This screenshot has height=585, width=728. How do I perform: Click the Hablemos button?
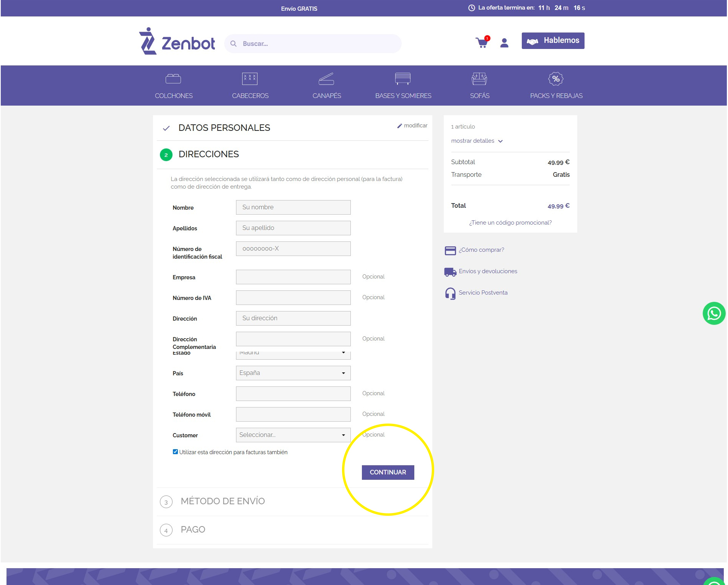point(553,41)
